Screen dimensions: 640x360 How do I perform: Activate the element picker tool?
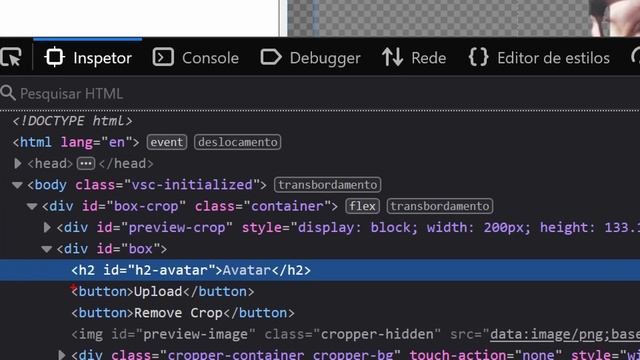[11, 58]
